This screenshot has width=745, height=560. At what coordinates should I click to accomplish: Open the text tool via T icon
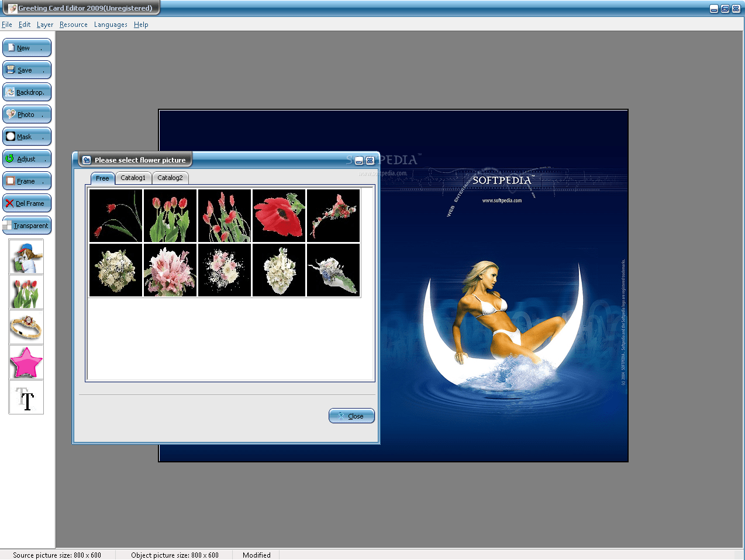tap(26, 397)
